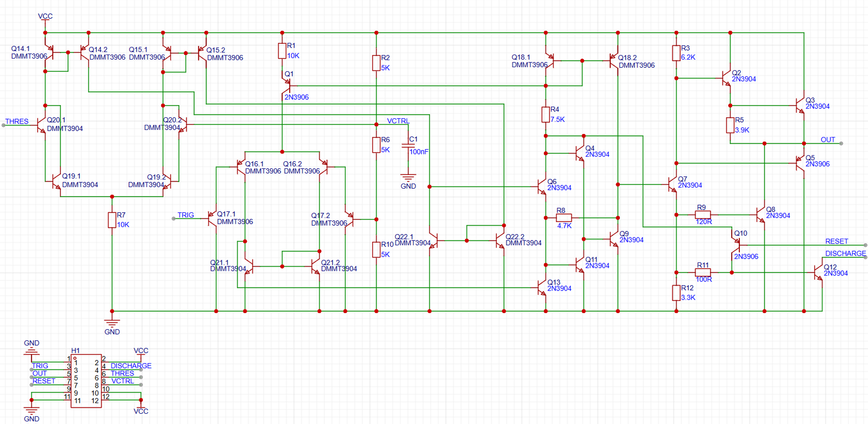Select the Q17.2 designator label
This screenshot has height=424, width=868.
[321, 215]
